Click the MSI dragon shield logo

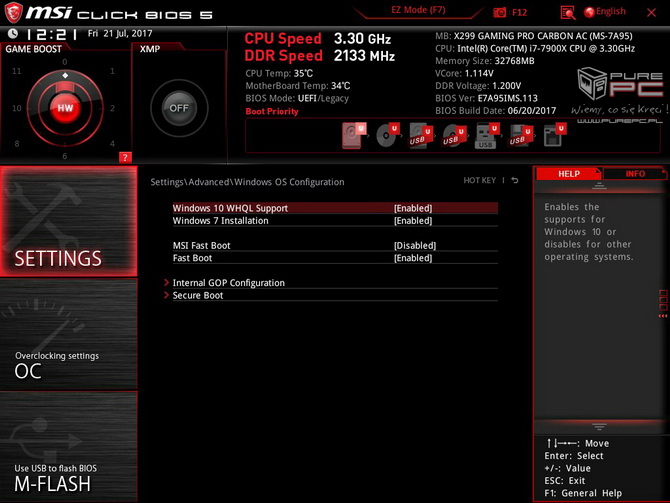click(13, 12)
